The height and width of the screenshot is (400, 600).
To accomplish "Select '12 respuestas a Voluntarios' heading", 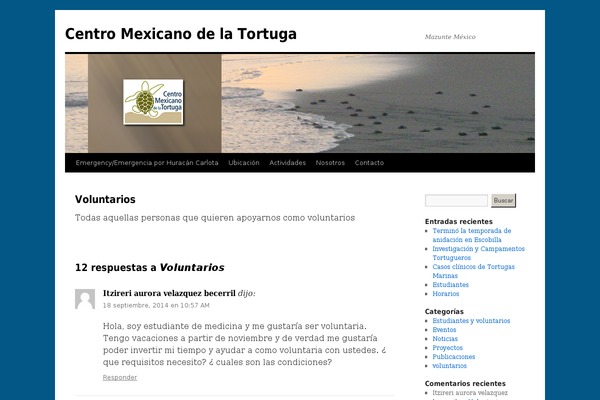I will (x=150, y=268).
